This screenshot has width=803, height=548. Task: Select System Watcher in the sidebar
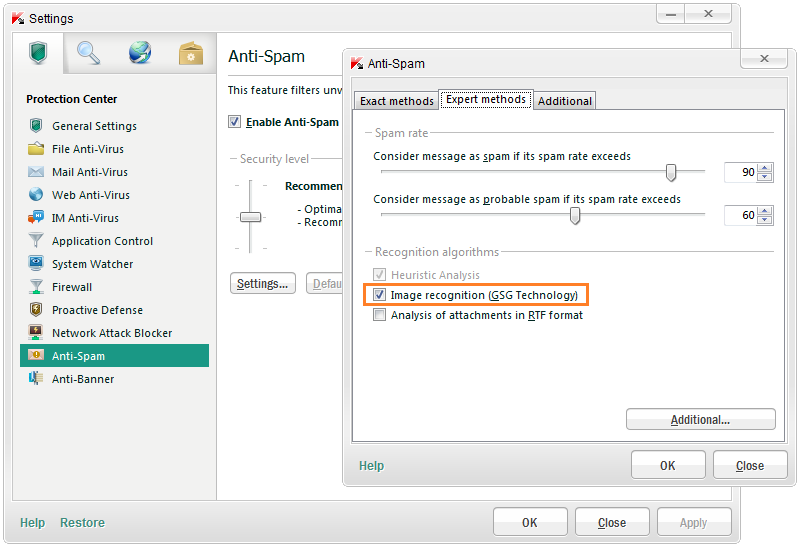pyautogui.click(x=92, y=264)
